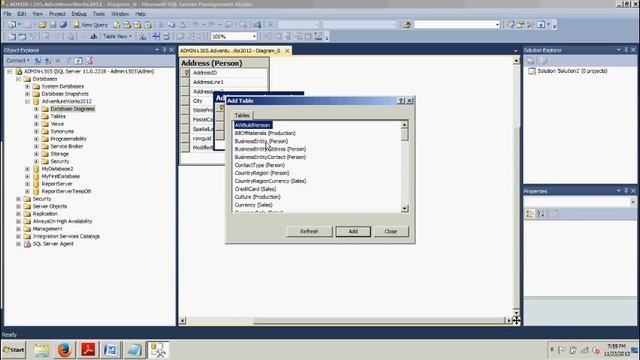Screen dimensions: 640x360
Task: Open the File menu
Action: 7,14
